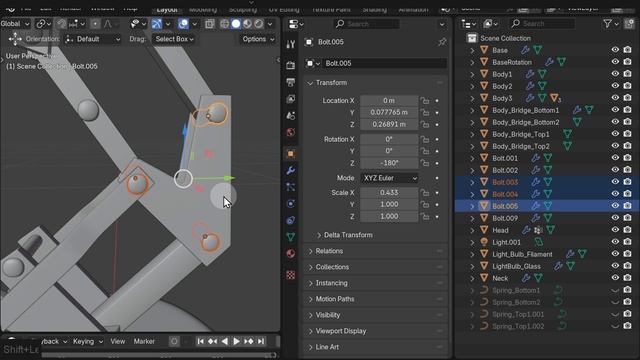
Task: Pin the Bolt.005 properties panel
Action: pyautogui.click(x=442, y=42)
